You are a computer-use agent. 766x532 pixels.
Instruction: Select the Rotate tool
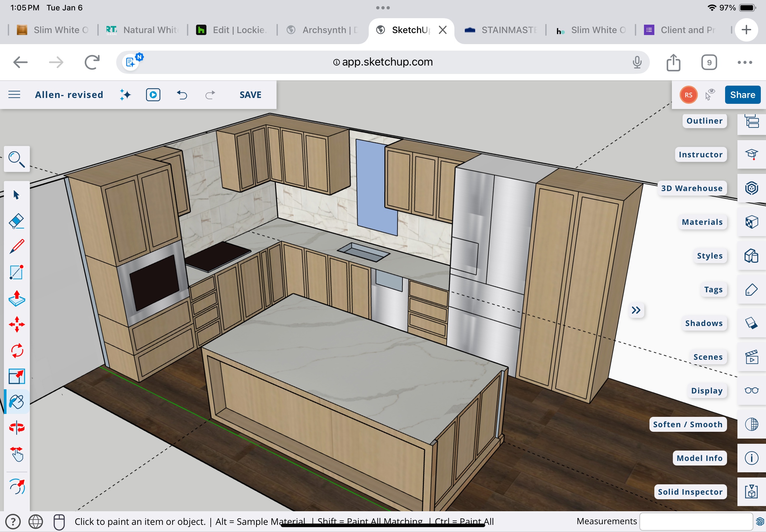coord(16,350)
